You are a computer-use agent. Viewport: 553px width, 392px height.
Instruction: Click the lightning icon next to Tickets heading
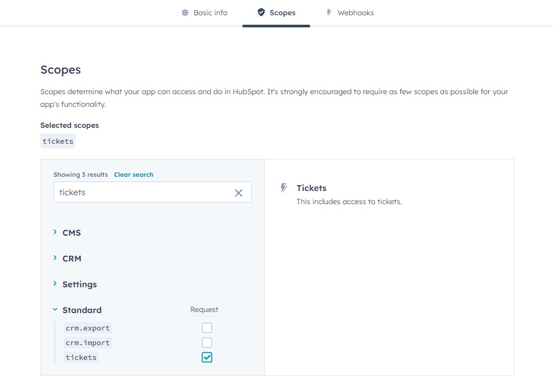[x=284, y=188]
